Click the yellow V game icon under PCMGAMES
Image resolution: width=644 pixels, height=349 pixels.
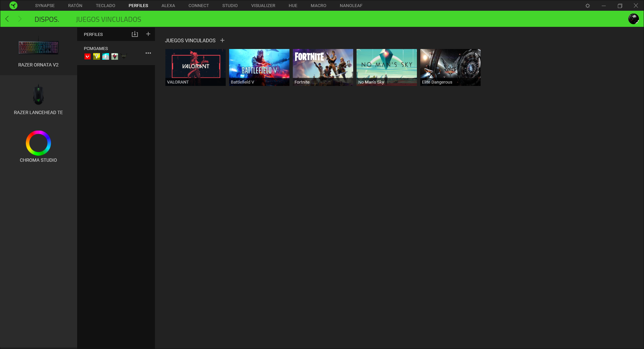pos(97,56)
